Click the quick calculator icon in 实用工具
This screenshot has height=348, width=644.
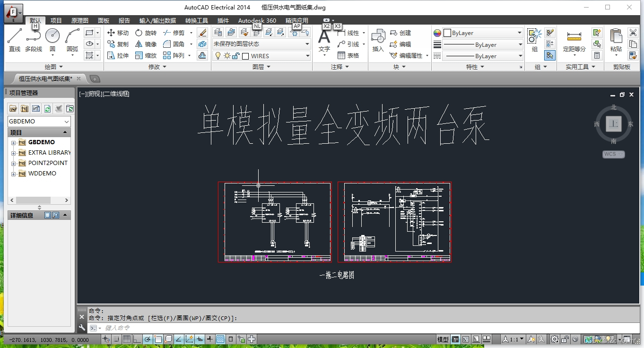click(597, 55)
